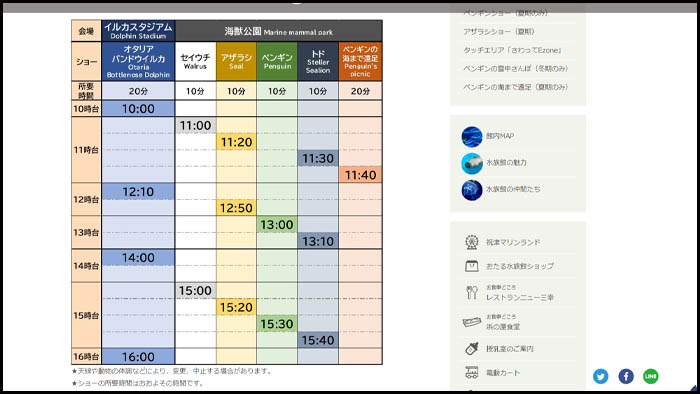The width and height of the screenshot is (700, 394).
Task: Click the ferris wheel icon for 祝津マリンランド
Action: pos(471,242)
